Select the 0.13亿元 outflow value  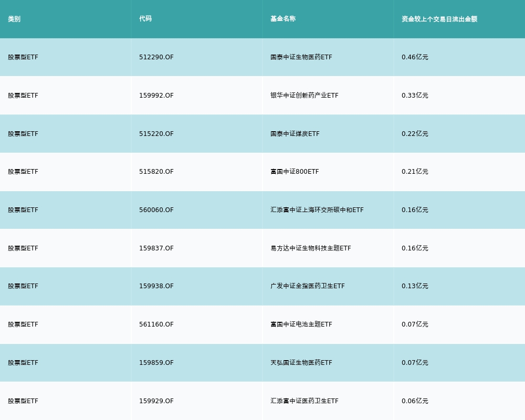click(x=415, y=286)
